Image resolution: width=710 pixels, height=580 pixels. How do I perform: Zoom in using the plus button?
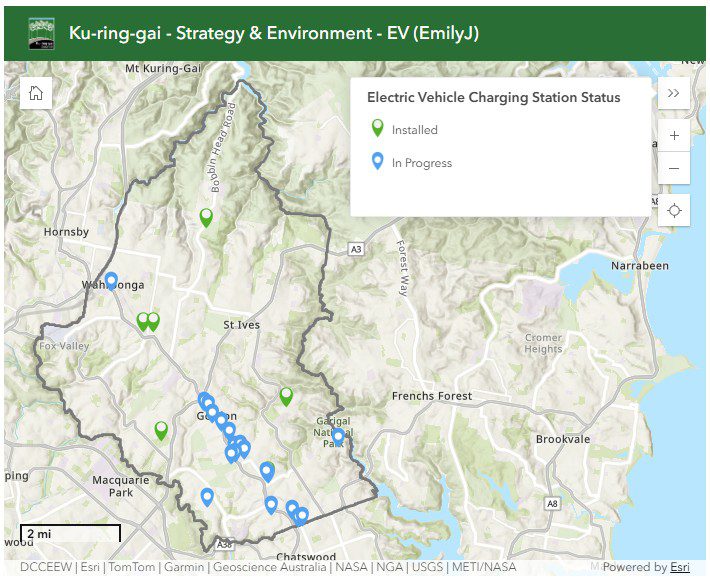[674, 136]
